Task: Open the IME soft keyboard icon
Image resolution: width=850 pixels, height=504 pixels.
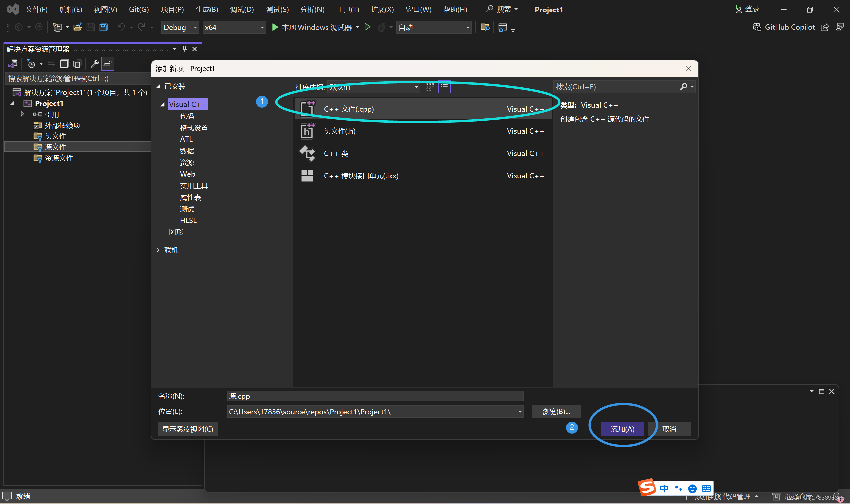Action: coord(706,488)
